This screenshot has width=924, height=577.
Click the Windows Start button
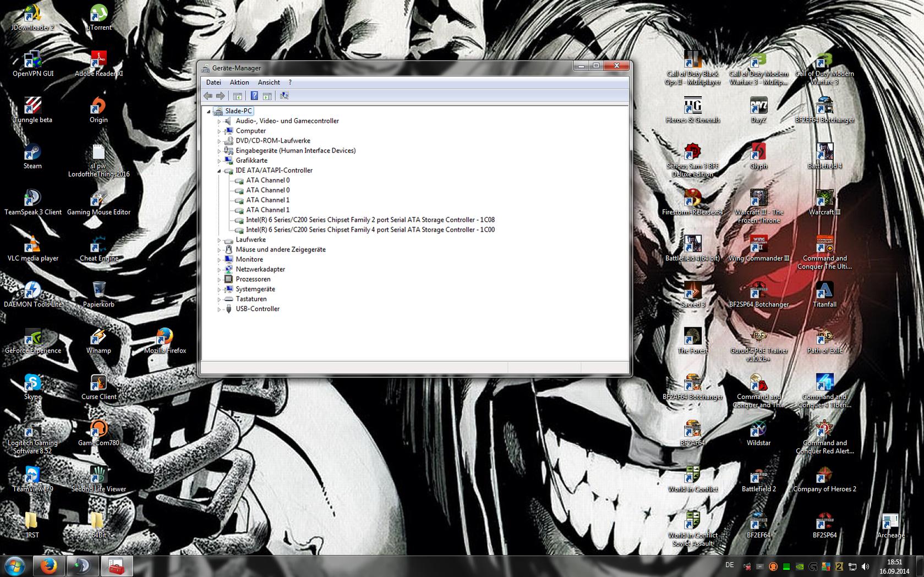click(15, 566)
